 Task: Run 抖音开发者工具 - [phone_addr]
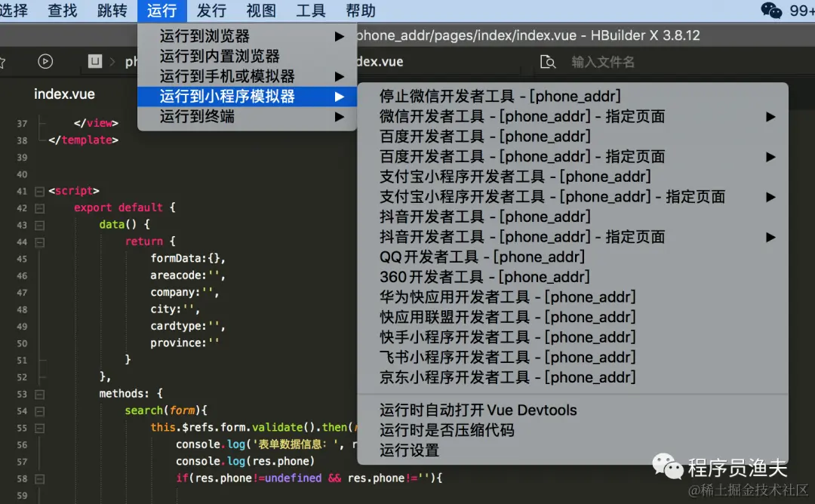(573, 217)
